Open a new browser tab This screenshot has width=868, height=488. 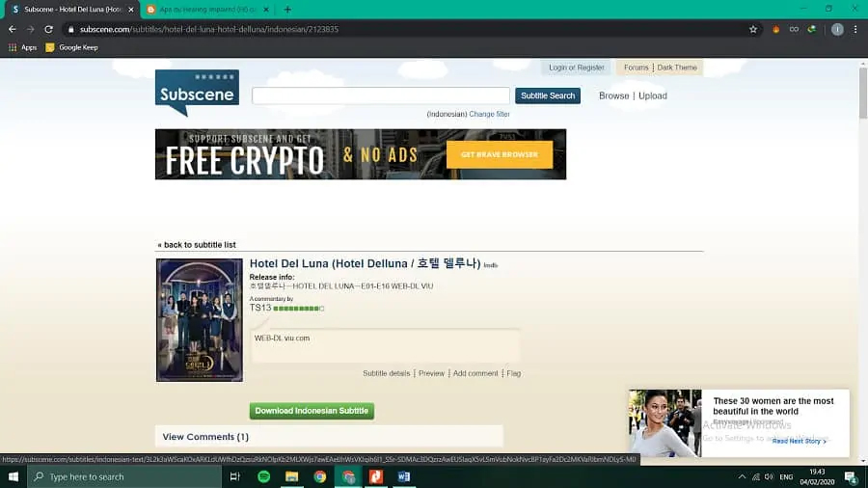click(287, 10)
